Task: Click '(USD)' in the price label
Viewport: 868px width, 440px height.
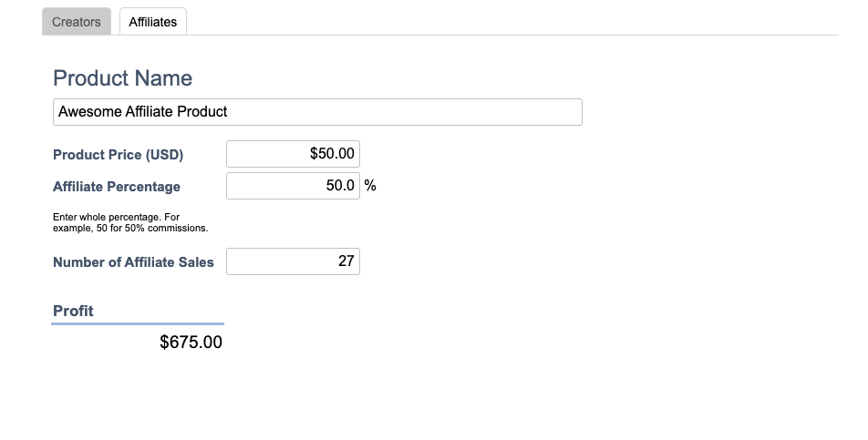Action: tap(164, 155)
